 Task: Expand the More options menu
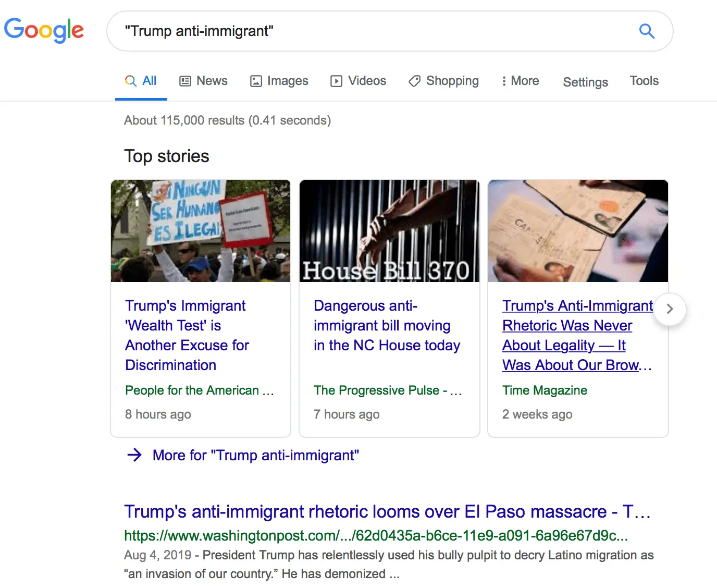point(520,81)
